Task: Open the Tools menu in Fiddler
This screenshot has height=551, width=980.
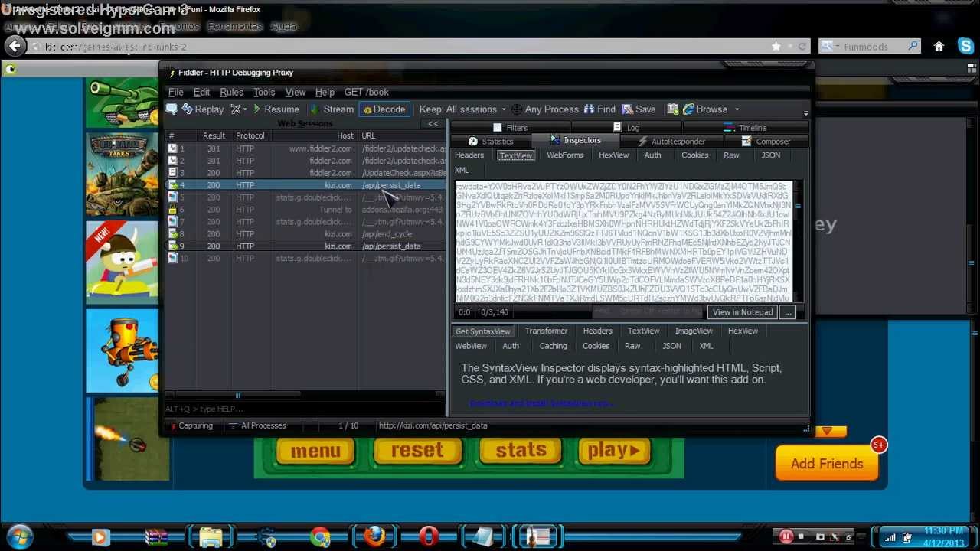Action: [264, 92]
